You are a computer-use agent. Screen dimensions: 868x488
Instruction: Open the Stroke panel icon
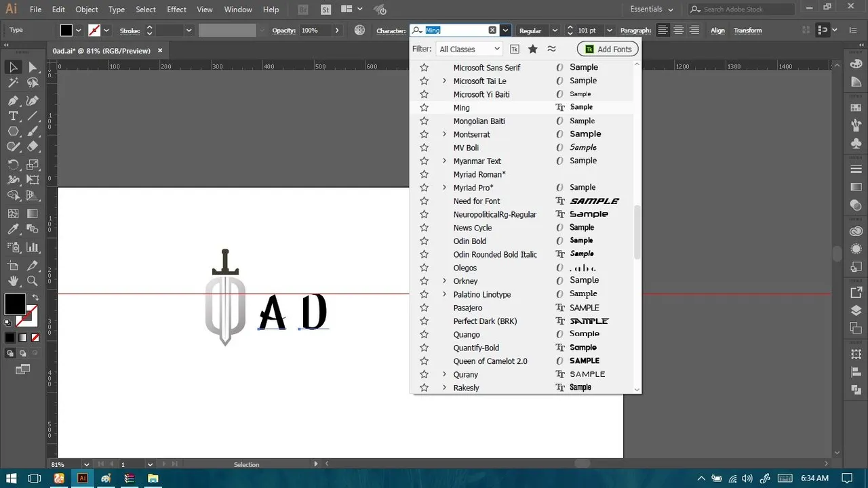click(856, 170)
